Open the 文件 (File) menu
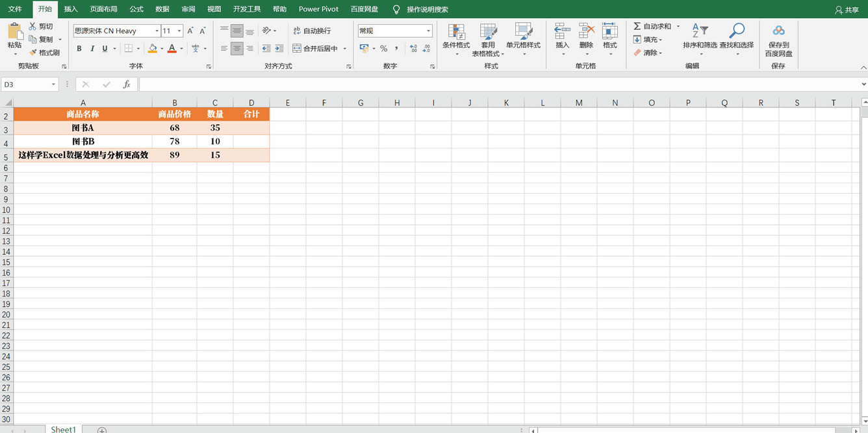Screen dimensions: 868x433 [x=15, y=9]
